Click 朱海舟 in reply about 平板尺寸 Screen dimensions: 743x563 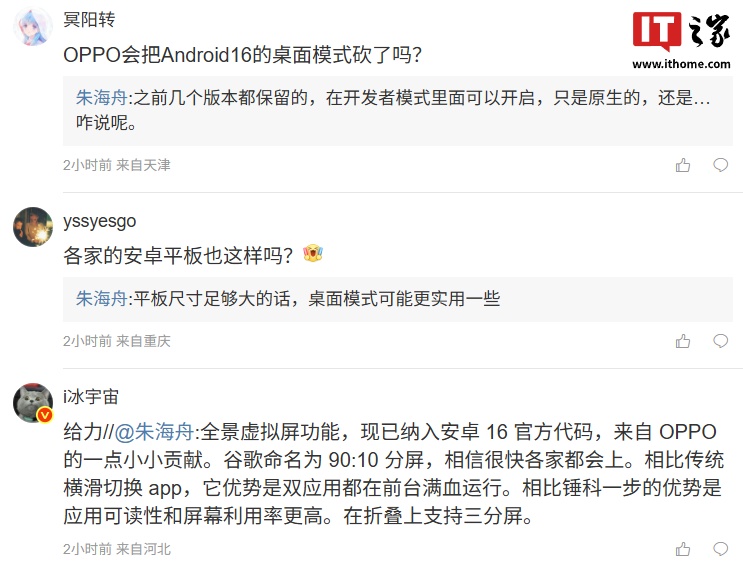point(101,299)
